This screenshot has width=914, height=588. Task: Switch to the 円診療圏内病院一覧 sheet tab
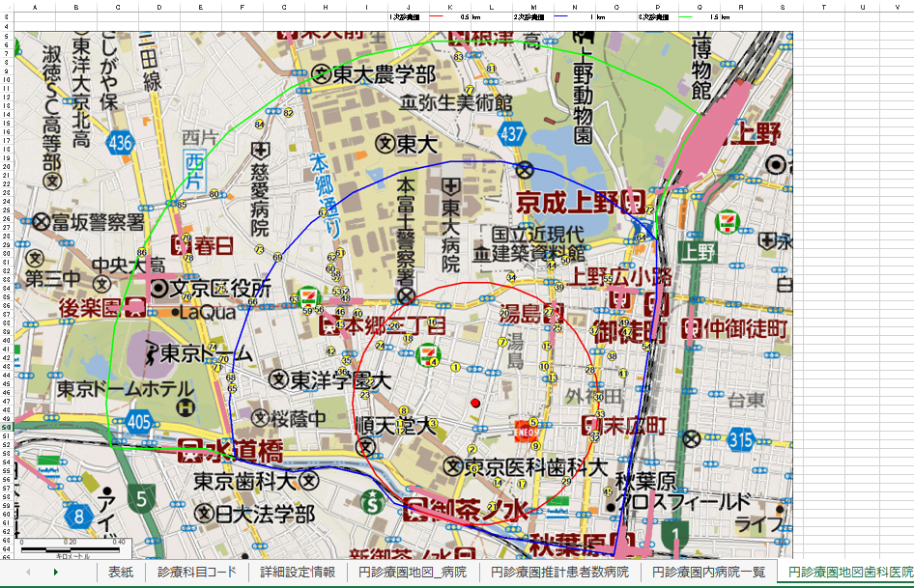tap(708, 573)
